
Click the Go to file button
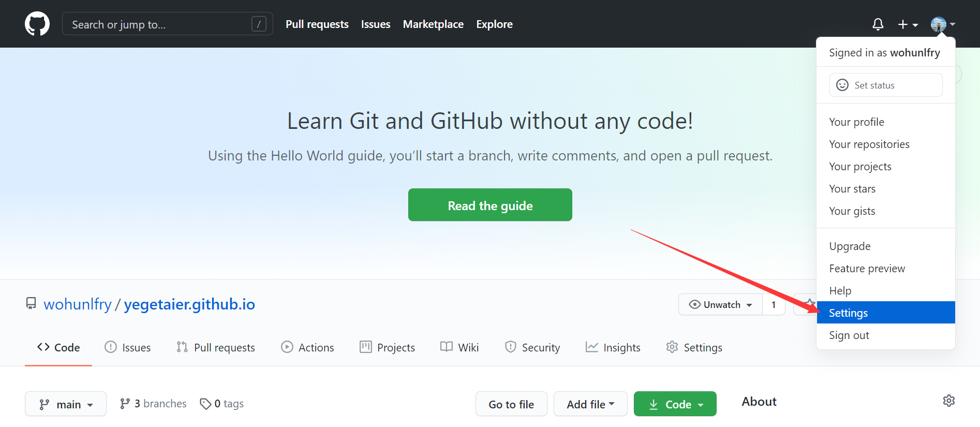pos(511,404)
